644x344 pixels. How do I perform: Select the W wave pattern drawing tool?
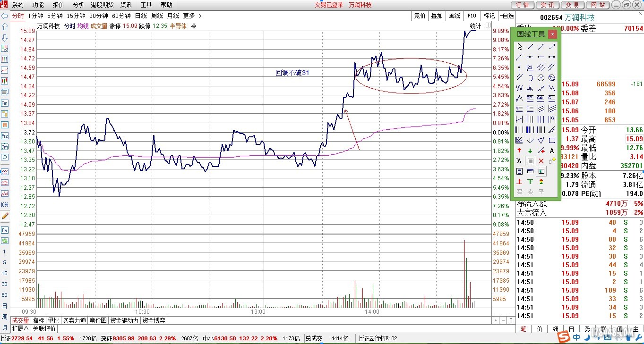tap(520, 88)
